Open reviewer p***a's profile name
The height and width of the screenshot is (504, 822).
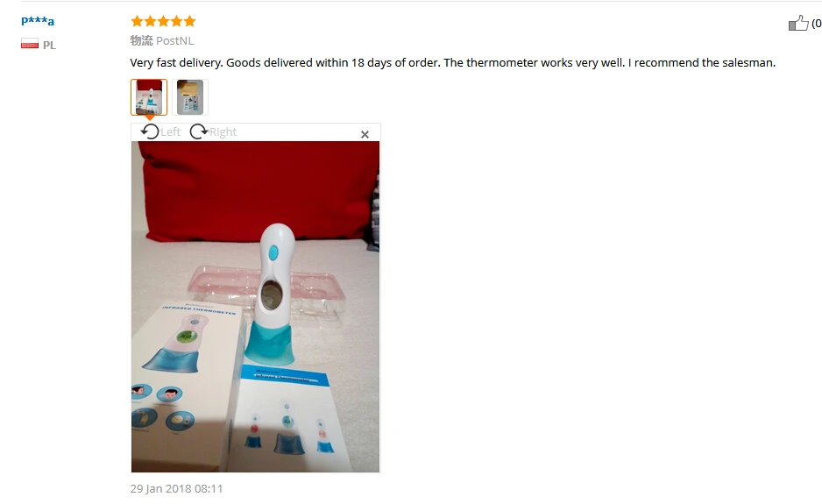[38, 21]
